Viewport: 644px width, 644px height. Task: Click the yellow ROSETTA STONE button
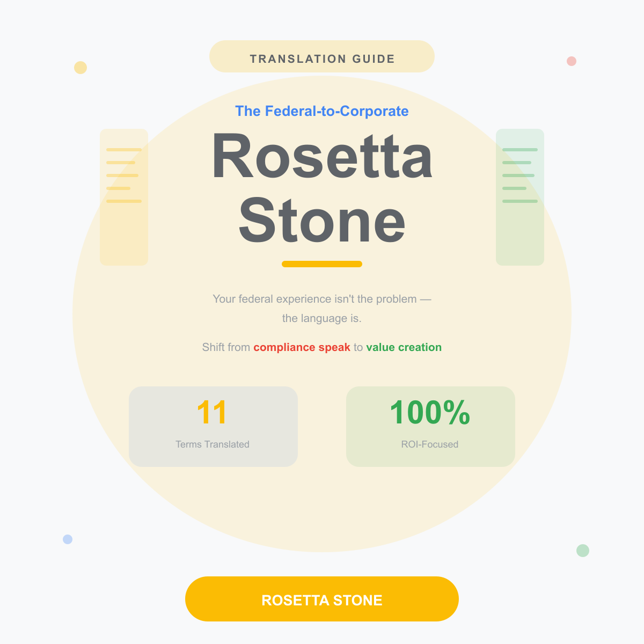322,599
